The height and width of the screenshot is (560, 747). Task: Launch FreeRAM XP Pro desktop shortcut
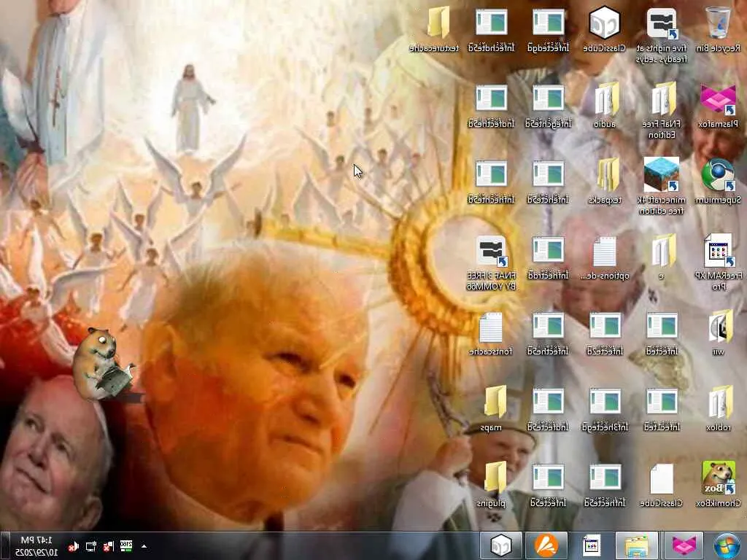click(x=718, y=262)
